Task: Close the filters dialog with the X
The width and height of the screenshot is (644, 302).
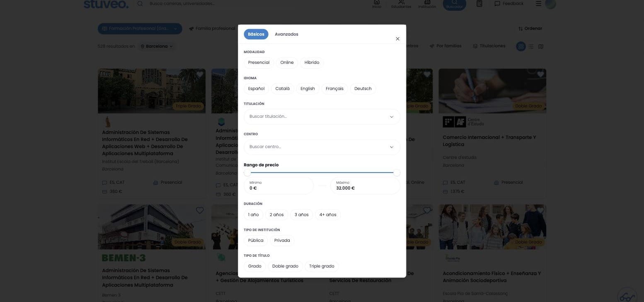Action: 397,39
